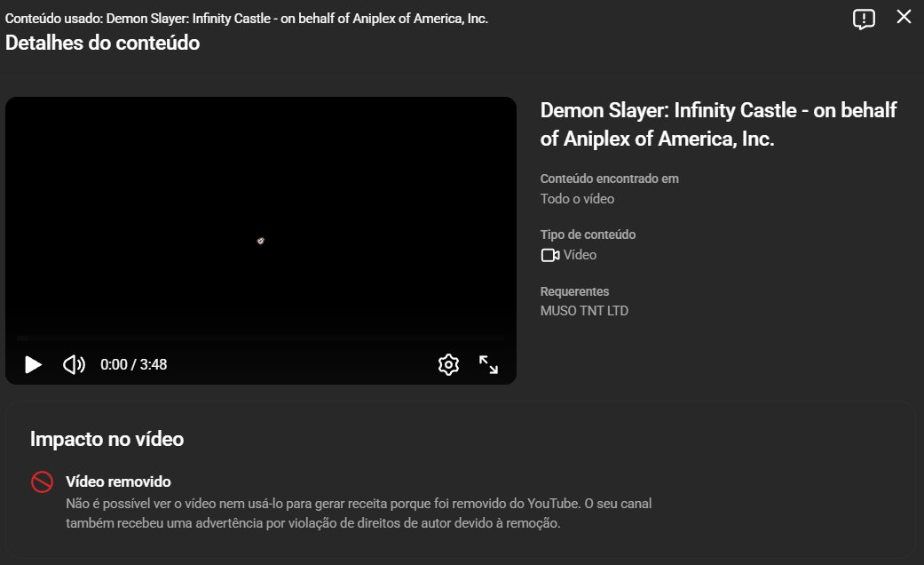Click the 0:00 / 3:48 time display

(134, 364)
